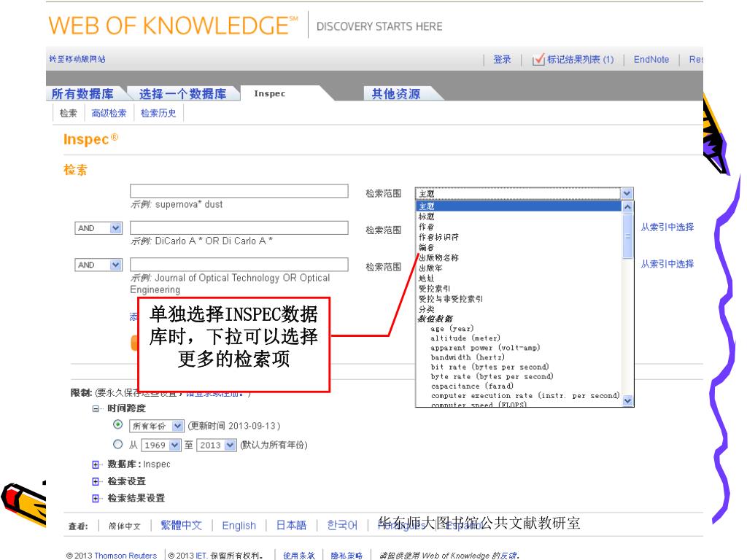Click 转至移动版网站 link
The height and width of the screenshot is (560, 747).
pyautogui.click(x=77, y=59)
